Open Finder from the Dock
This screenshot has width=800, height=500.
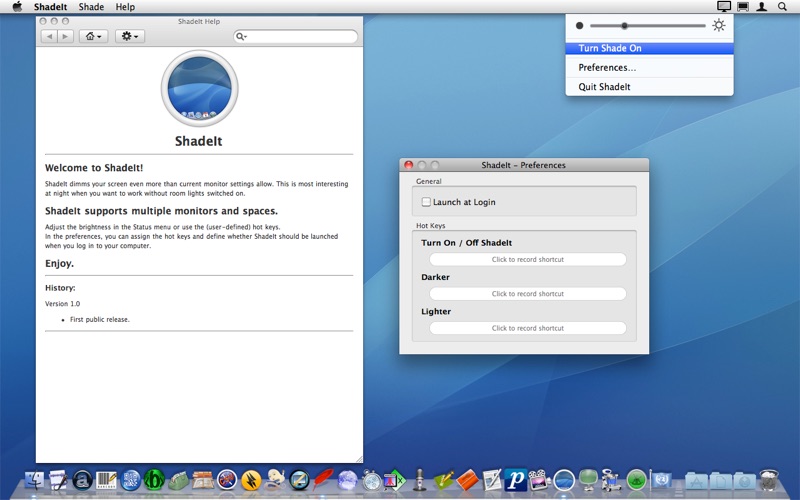(34, 480)
